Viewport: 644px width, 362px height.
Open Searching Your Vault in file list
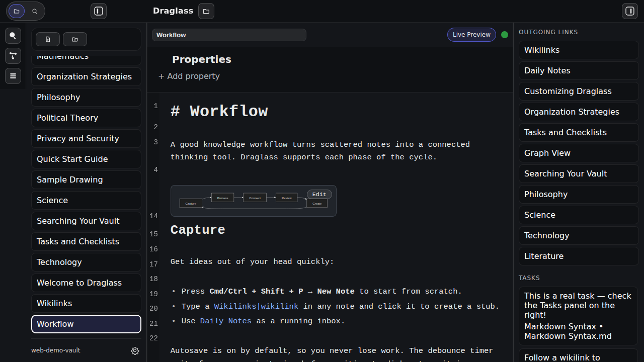coord(86,221)
